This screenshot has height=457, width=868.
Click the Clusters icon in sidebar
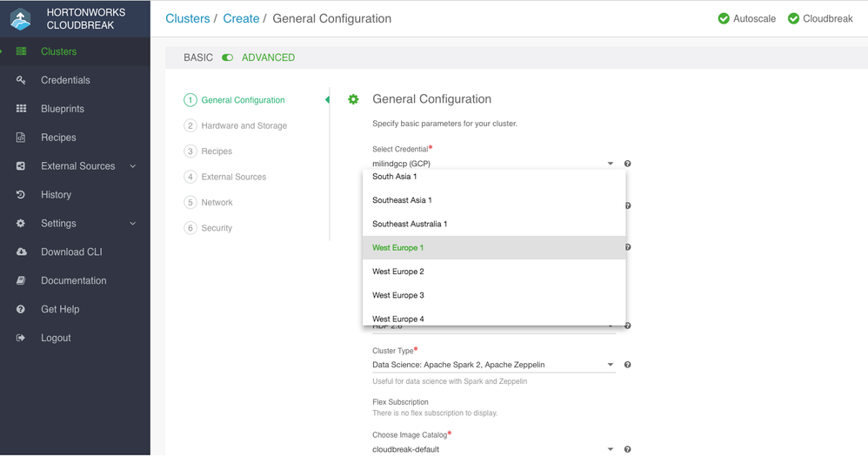[x=21, y=51]
